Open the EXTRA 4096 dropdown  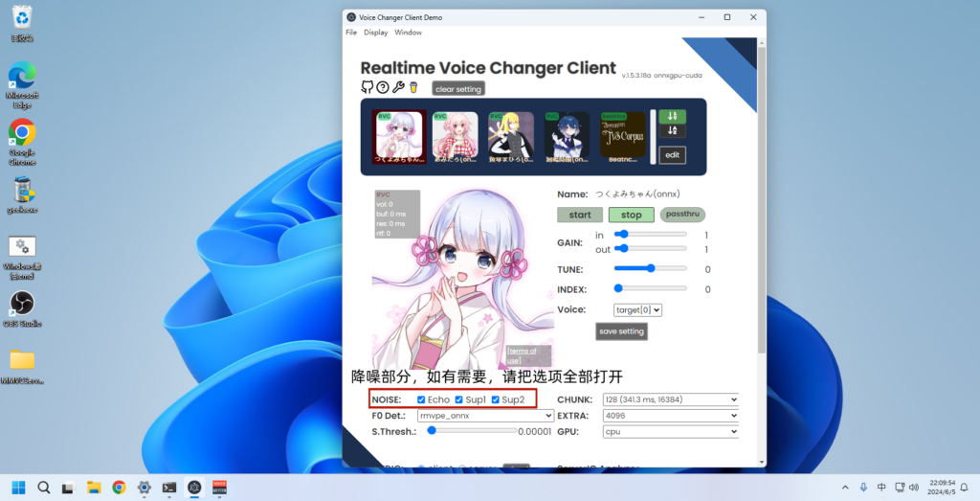(x=671, y=416)
